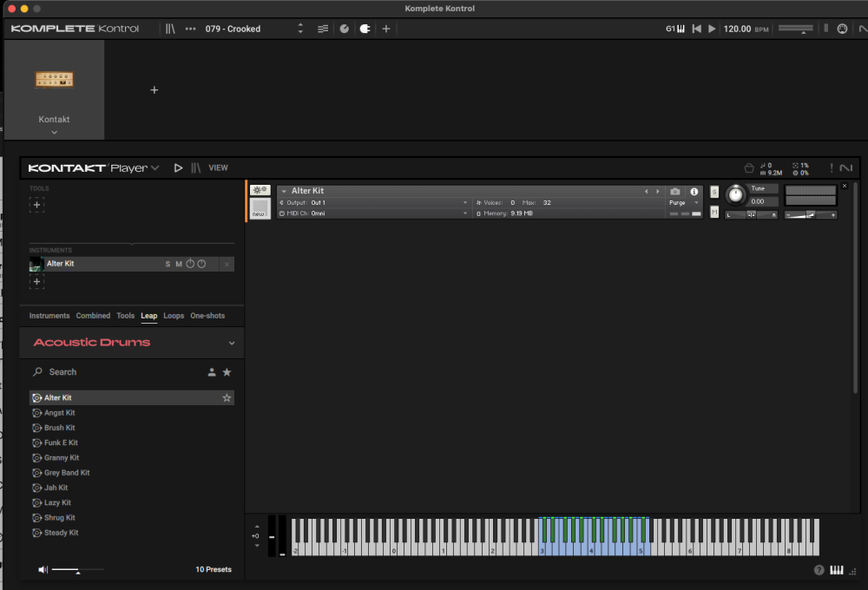The width and height of the screenshot is (868, 590).
Task: Open the Purge dropdown menu
Action: coord(684,202)
